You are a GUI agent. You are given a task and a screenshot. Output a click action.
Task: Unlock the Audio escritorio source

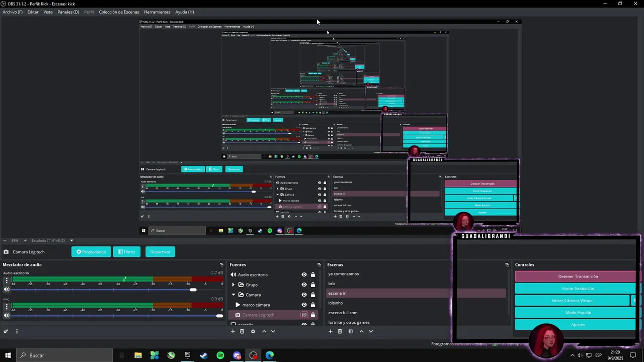coord(313,275)
